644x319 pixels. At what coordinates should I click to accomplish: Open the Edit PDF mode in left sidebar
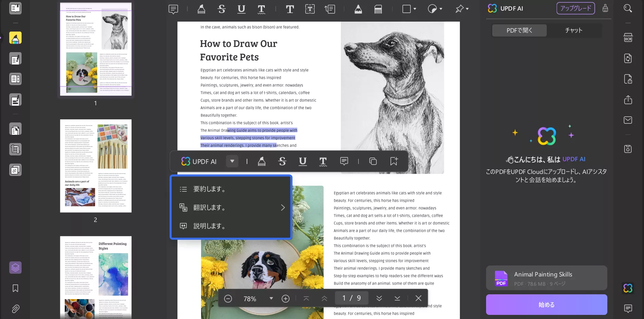[x=15, y=59]
